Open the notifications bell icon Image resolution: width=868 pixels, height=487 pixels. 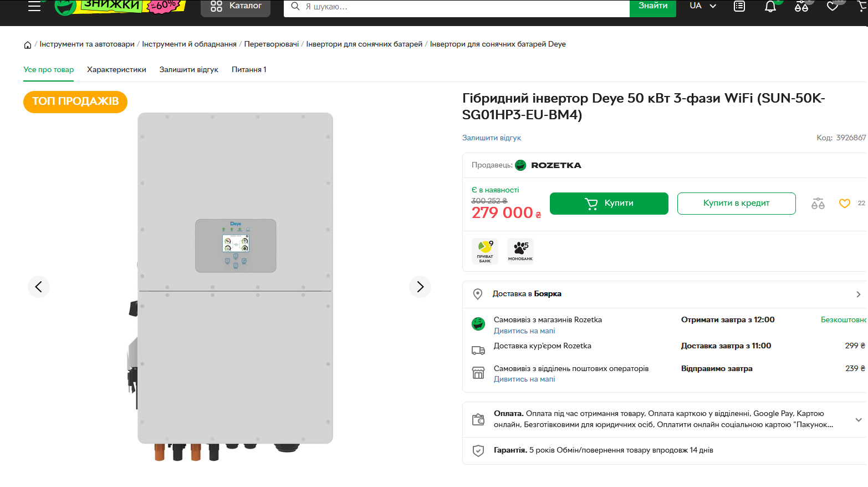click(770, 6)
